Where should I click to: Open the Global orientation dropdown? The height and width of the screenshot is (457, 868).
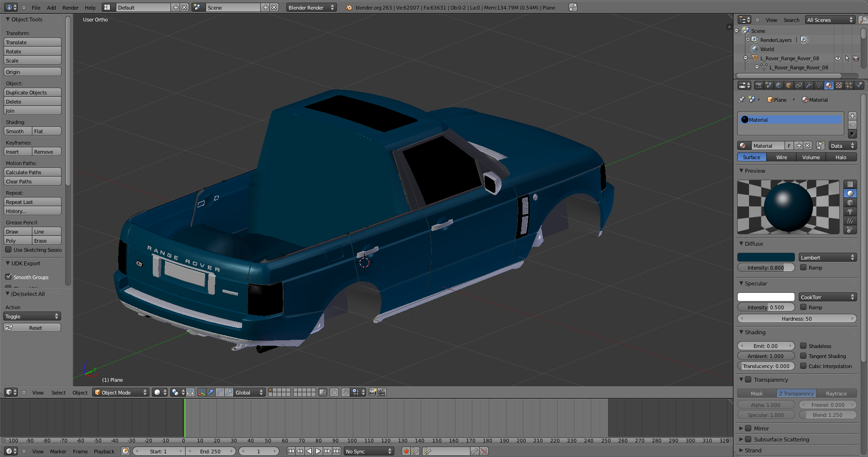click(x=249, y=392)
